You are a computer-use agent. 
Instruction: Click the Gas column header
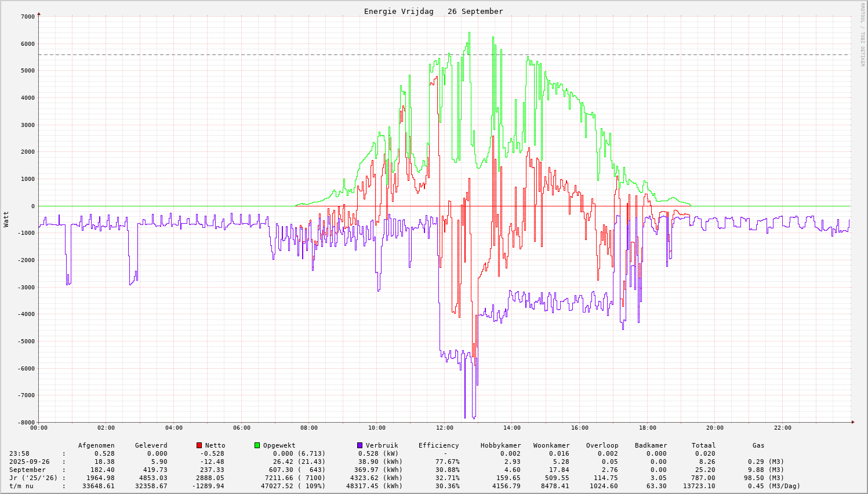[x=758, y=445]
